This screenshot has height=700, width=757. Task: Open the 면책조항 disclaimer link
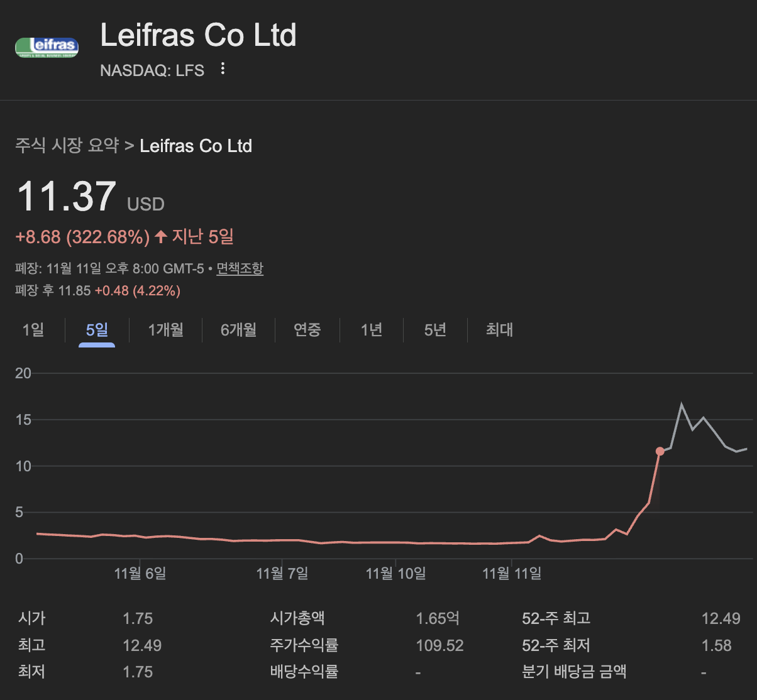coord(240,268)
